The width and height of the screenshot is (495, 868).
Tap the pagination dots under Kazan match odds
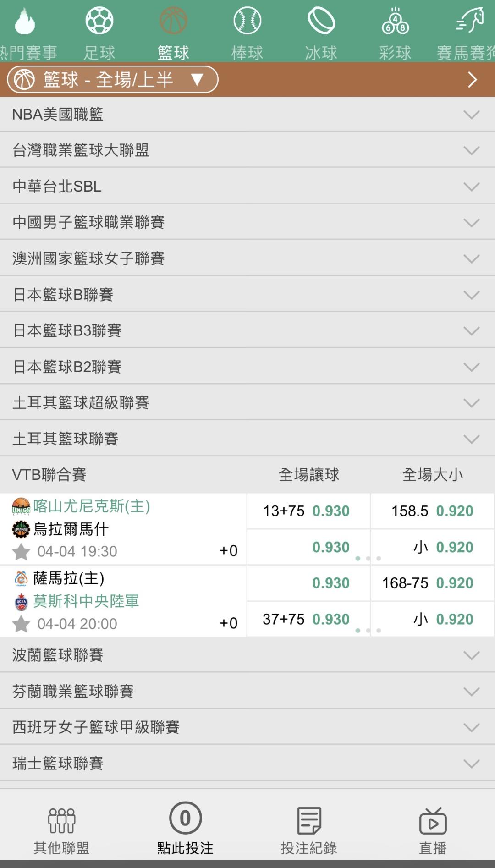[x=368, y=558]
